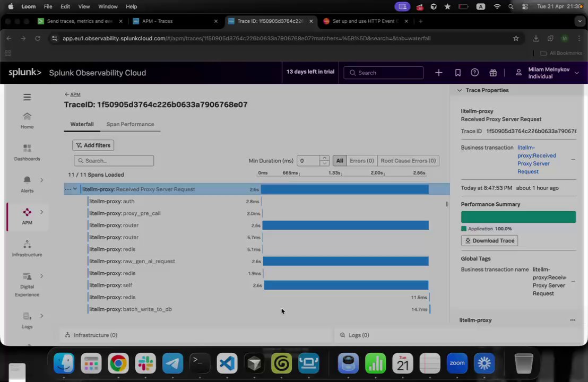This screenshot has width=588, height=382.
Task: Open browser tab list dropdown
Action: pyautogui.click(x=580, y=21)
